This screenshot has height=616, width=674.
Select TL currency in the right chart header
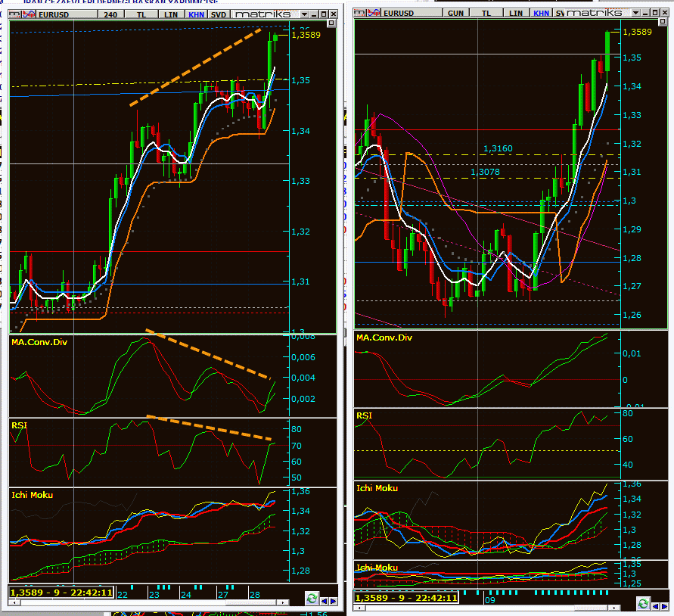488,13
